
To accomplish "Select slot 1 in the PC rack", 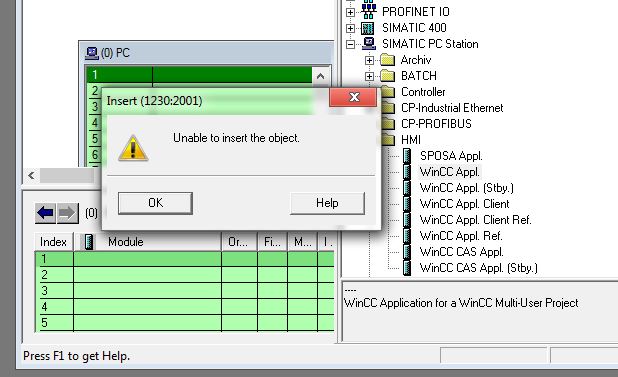I will (x=199, y=74).
